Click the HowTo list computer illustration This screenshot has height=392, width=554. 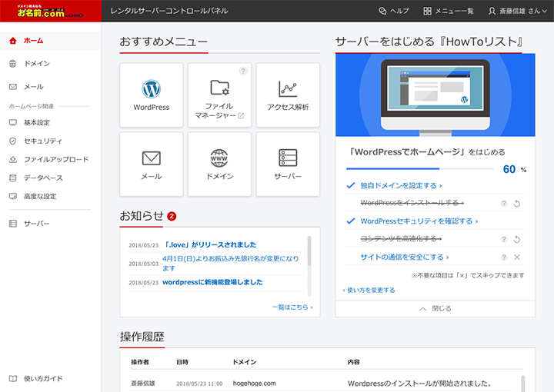[436, 95]
